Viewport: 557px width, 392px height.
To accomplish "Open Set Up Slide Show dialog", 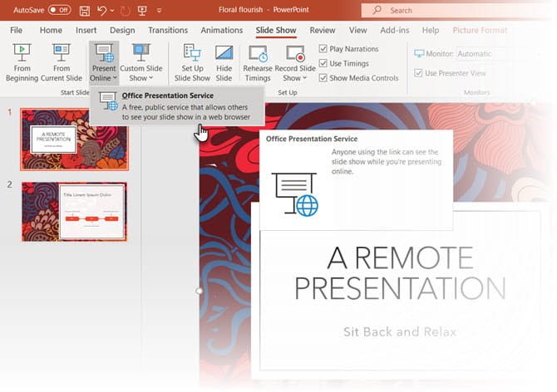I will (192, 62).
